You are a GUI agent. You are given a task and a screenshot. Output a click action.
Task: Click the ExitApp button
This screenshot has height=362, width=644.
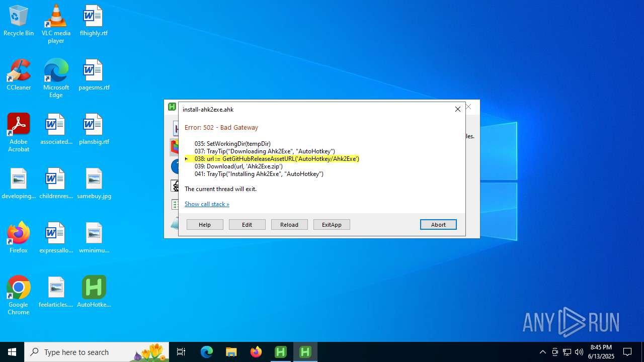click(x=332, y=225)
